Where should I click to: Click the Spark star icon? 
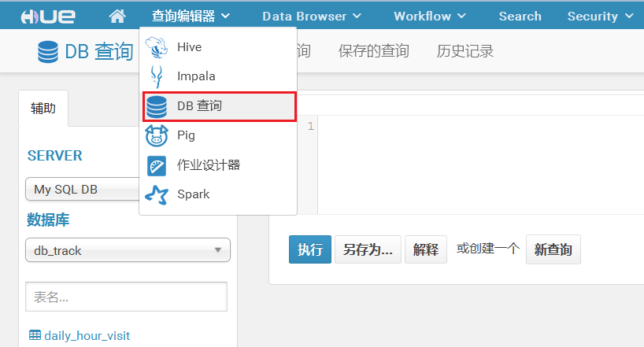157,194
